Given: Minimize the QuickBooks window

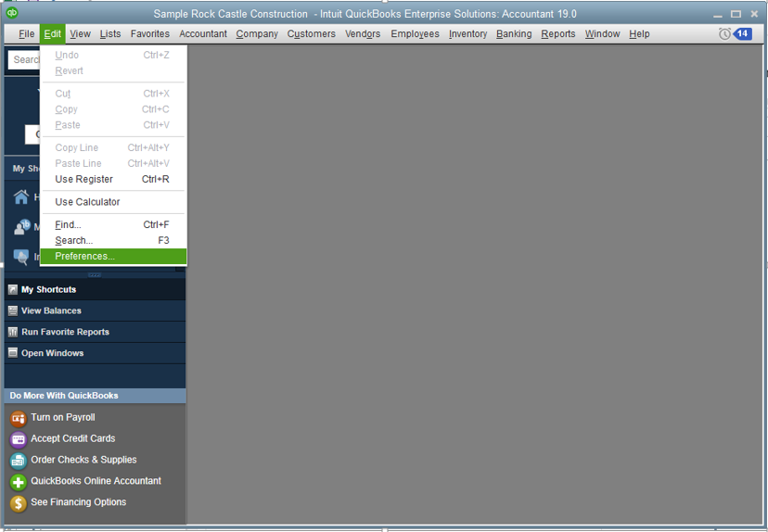Looking at the screenshot, I should point(718,15).
